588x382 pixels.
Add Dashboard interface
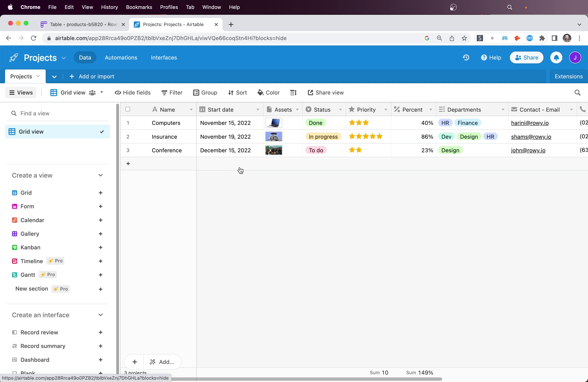click(101, 360)
